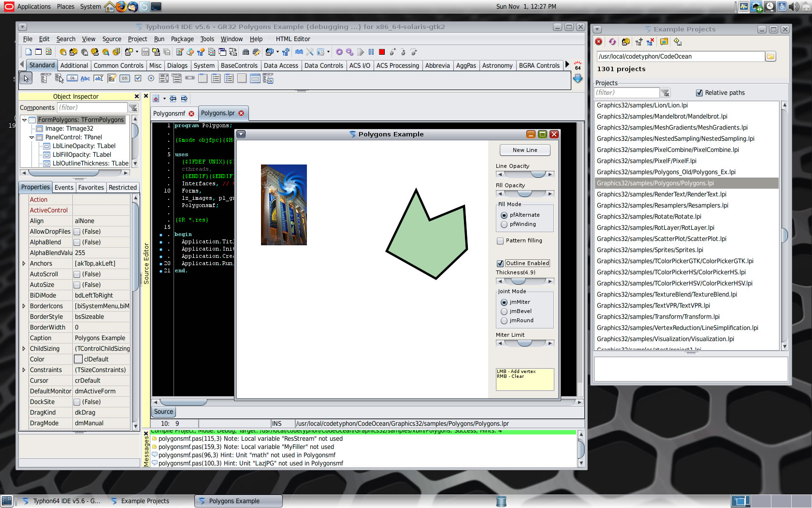Select the TRadioButton component in palette
The width and height of the screenshot is (812, 508).
click(x=151, y=78)
